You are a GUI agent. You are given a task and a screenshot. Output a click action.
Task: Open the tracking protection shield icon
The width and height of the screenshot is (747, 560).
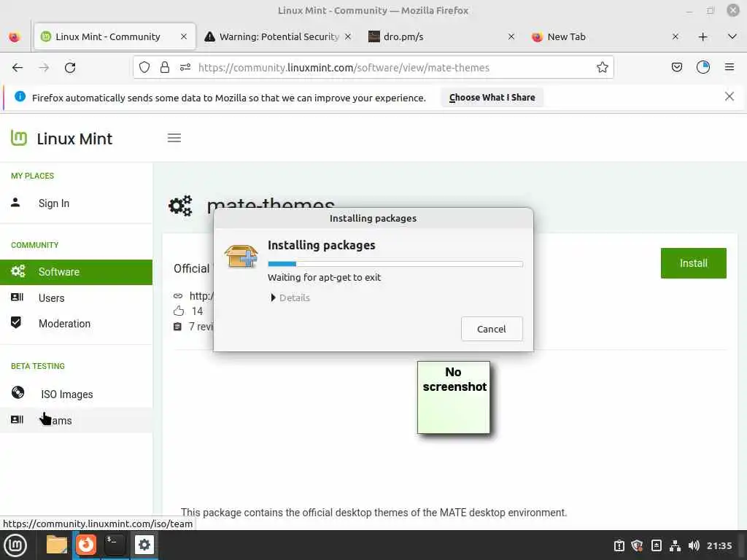point(144,68)
